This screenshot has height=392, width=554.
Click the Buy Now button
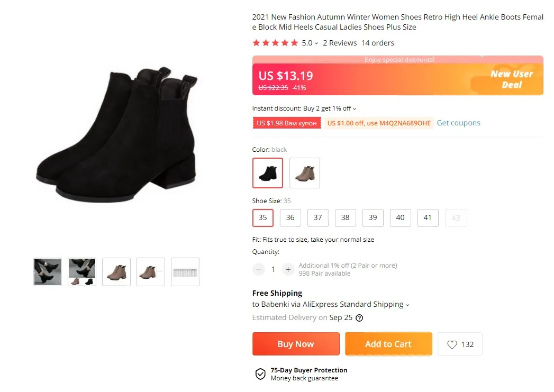coord(296,344)
